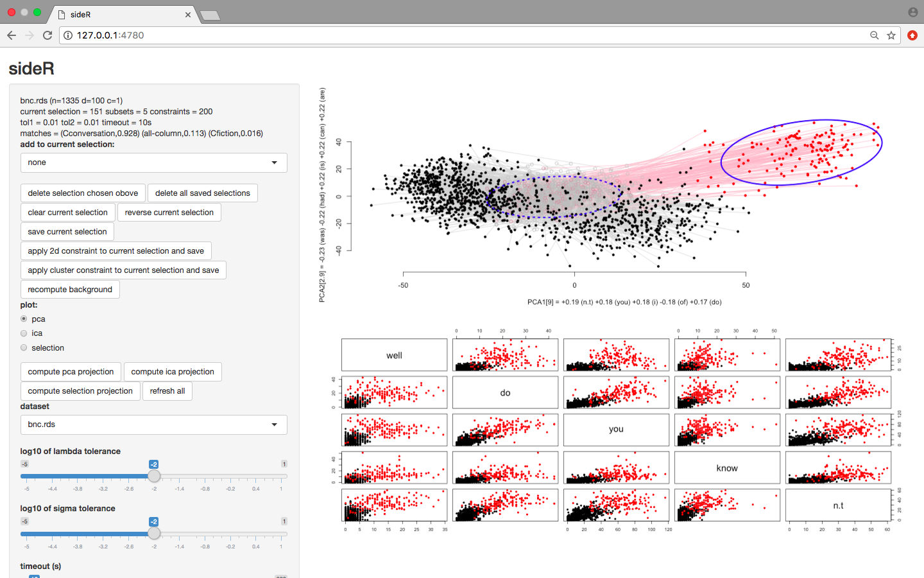Click compute selection projection button
The width and height of the screenshot is (924, 578).
point(80,391)
